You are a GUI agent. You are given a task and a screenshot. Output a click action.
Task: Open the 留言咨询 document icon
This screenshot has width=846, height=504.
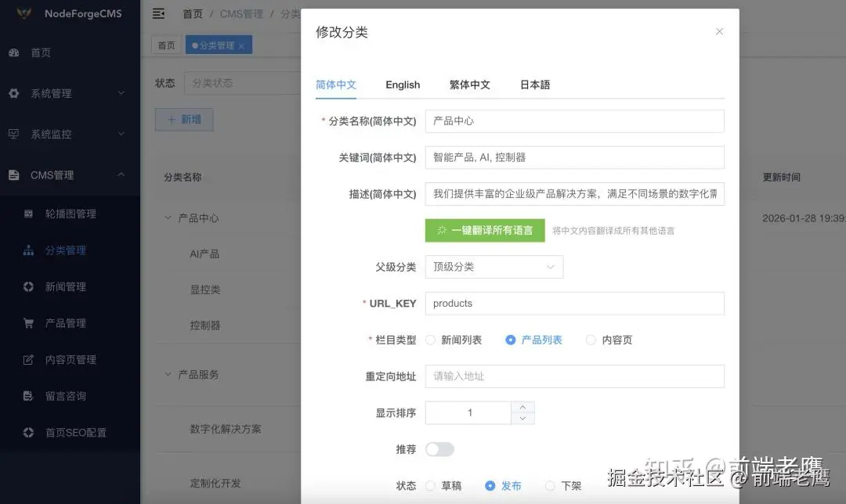[x=29, y=396]
